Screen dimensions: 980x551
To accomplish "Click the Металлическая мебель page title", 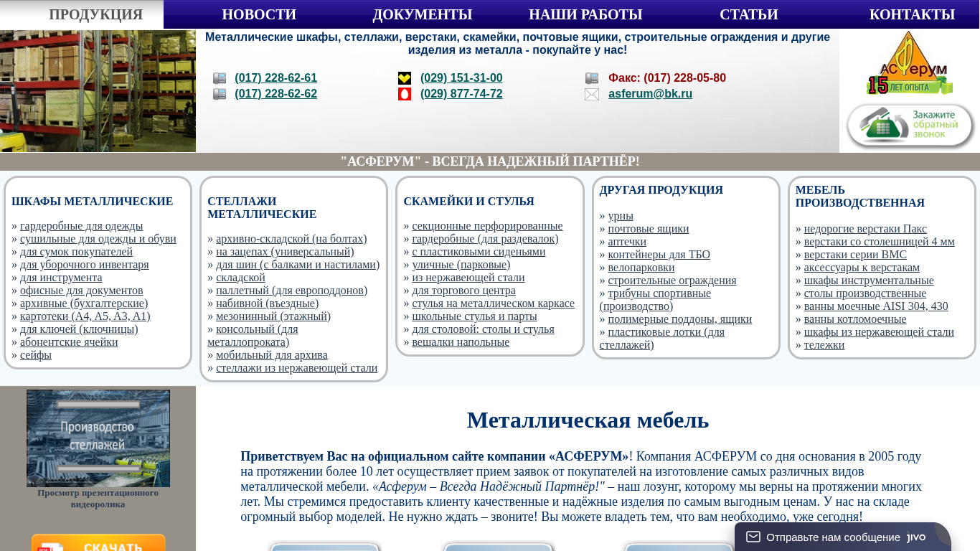I will click(x=588, y=420).
